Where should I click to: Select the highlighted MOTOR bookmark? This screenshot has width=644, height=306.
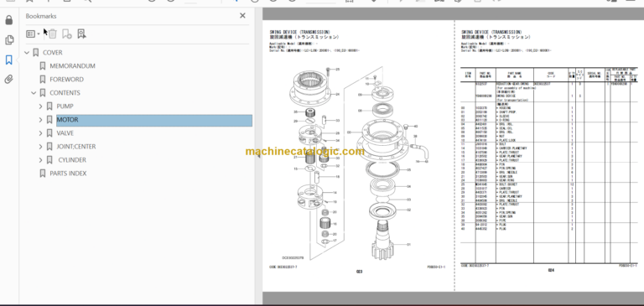click(154, 120)
